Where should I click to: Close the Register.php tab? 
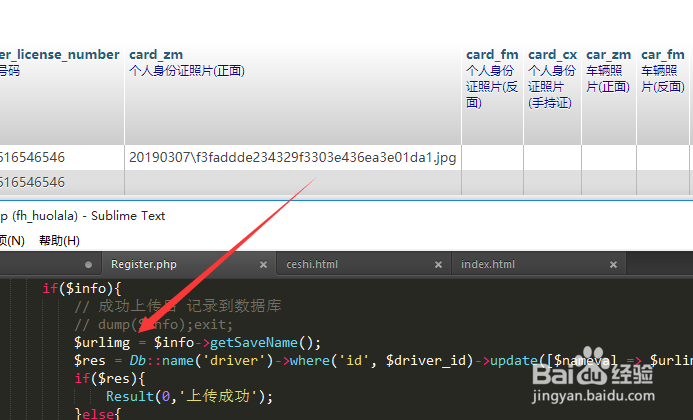coord(263,264)
